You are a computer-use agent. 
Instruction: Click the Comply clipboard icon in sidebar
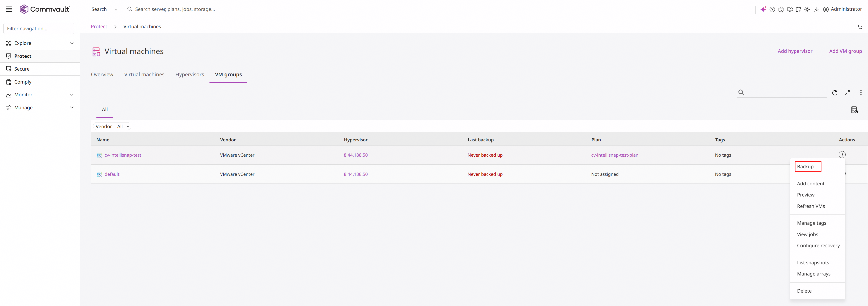click(9, 82)
